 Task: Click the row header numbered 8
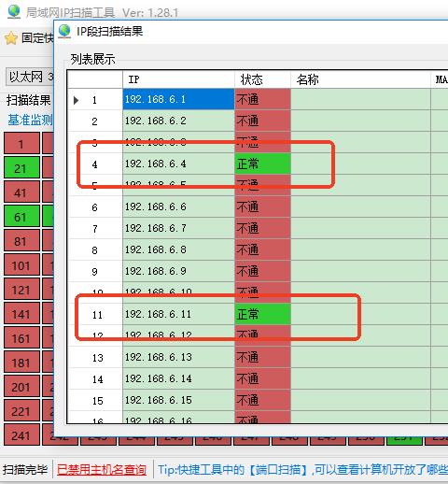(95, 249)
